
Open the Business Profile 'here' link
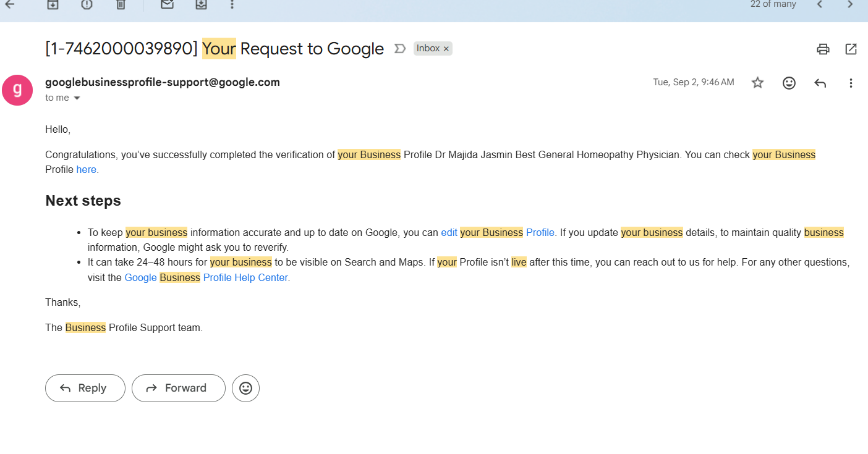click(x=86, y=169)
